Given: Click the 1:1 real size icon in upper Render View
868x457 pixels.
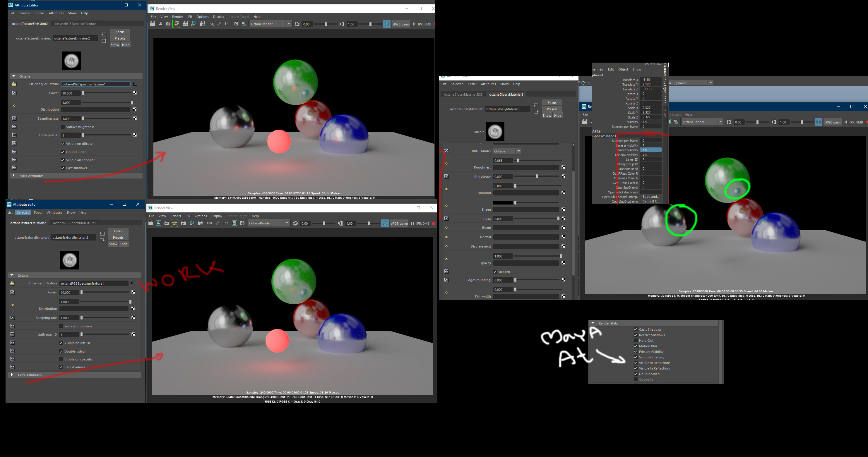Looking at the screenshot, I should point(227,24).
